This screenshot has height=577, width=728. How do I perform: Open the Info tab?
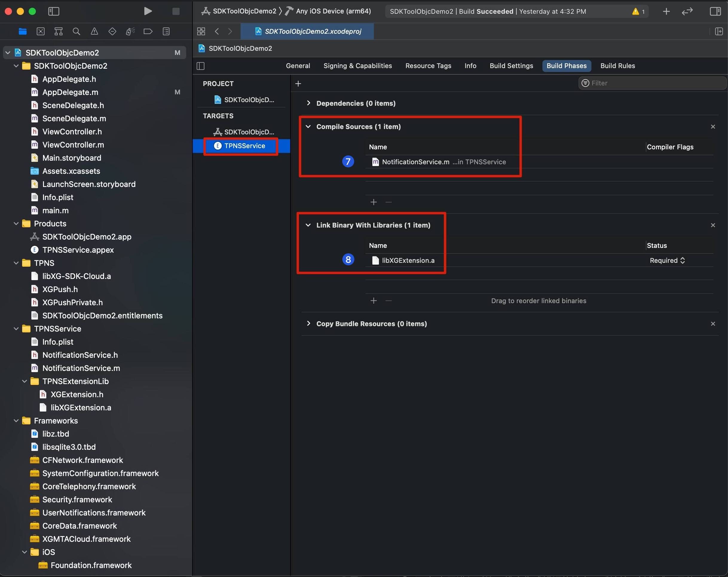(x=470, y=66)
